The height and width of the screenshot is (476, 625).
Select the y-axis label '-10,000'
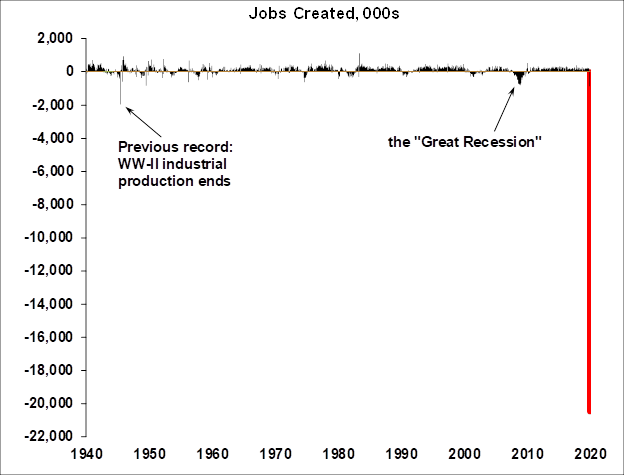tap(49, 237)
